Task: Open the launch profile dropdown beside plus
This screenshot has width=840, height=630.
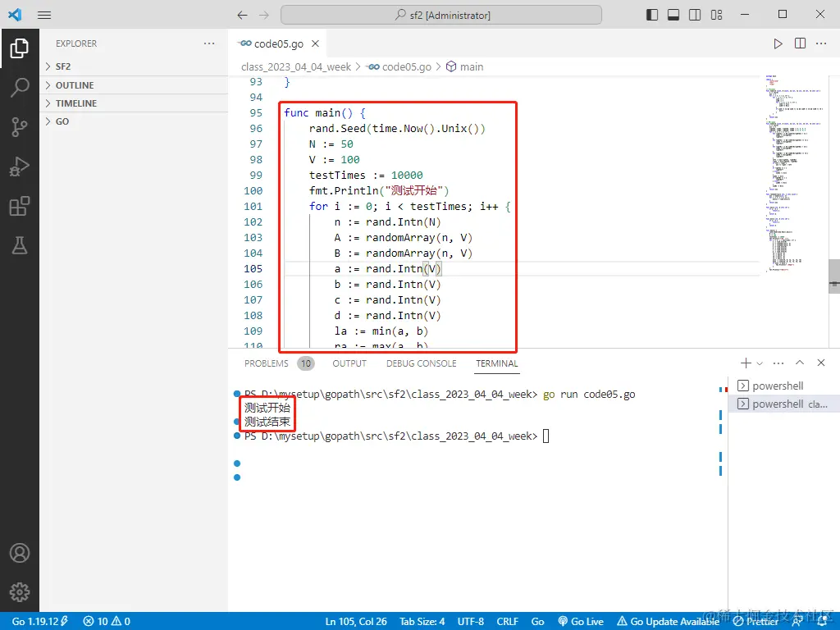Action: pos(760,363)
